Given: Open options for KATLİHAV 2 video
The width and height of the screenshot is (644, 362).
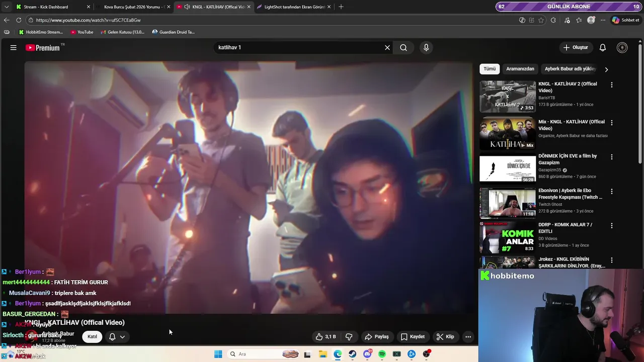Looking at the screenshot, I should 612,85.
